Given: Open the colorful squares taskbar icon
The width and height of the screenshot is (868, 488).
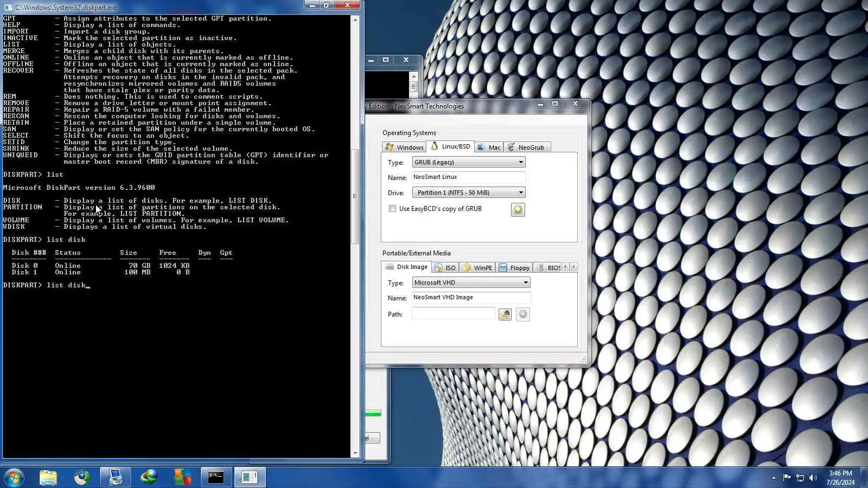Looking at the screenshot, I should [x=182, y=477].
